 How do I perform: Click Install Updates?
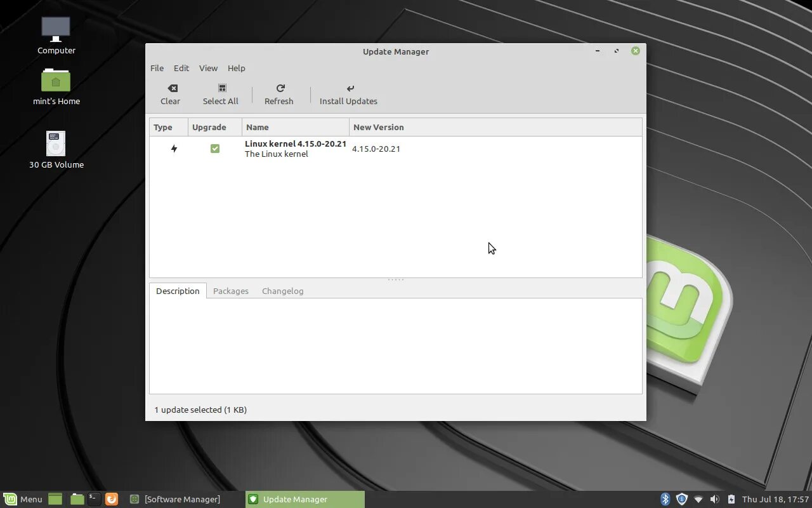348,95
